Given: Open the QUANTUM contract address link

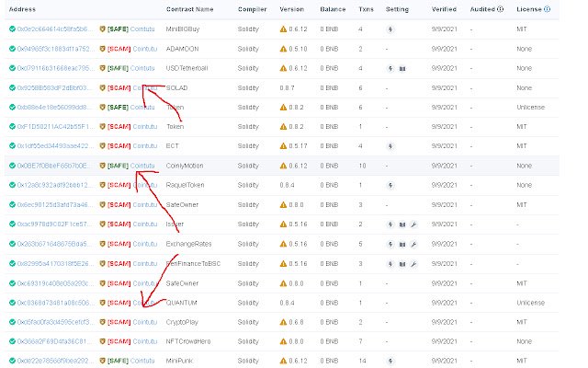Looking at the screenshot, I should pos(55,303).
